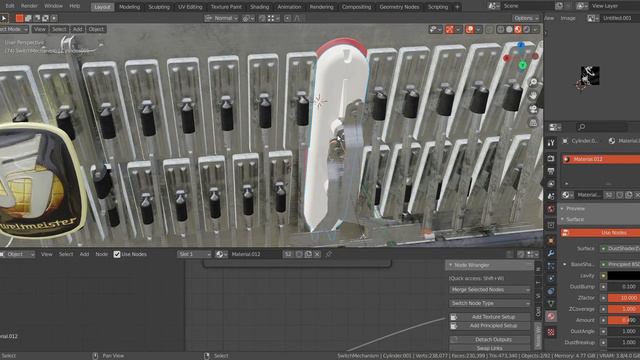640x360 pixels.
Task: Switch to the Sculpting workspace tab
Action: pyautogui.click(x=159, y=7)
